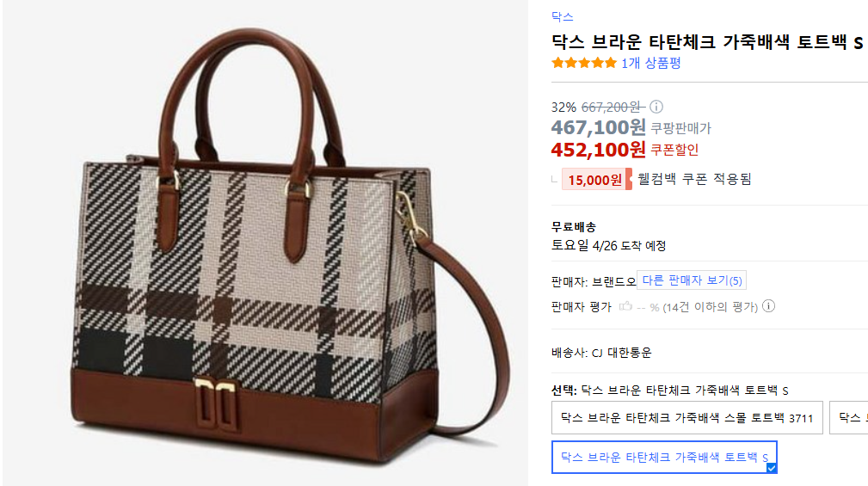This screenshot has width=868, height=486.
Task: View other sellers via 다른 판매자 보기(5)
Action: click(692, 280)
